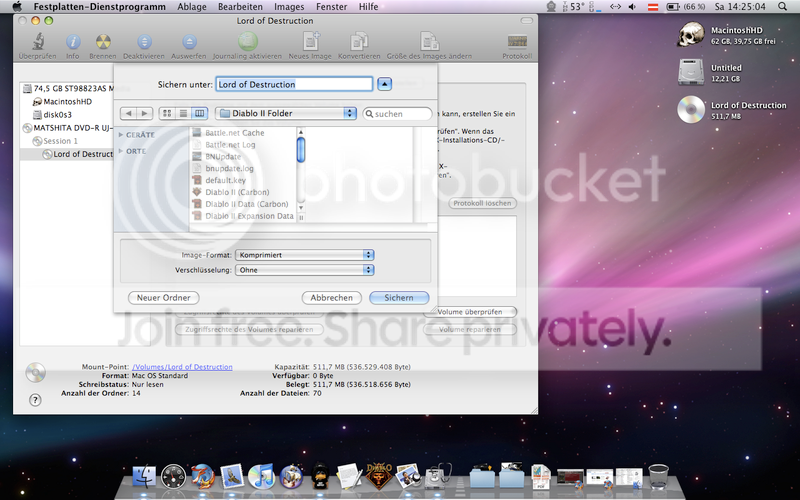Open Mail stamp icon in Dock
This screenshot has height=500, width=800.
(x=232, y=477)
